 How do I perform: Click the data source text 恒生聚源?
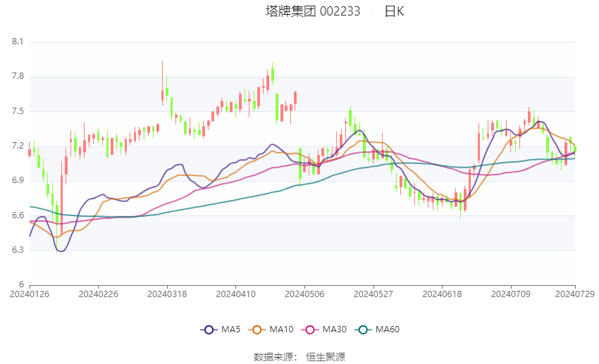[x=326, y=357]
